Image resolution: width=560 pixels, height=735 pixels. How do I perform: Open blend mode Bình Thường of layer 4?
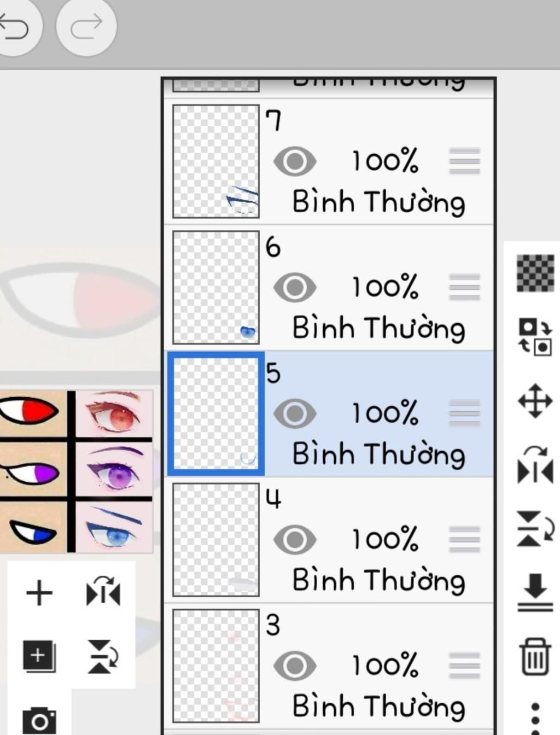(378, 580)
